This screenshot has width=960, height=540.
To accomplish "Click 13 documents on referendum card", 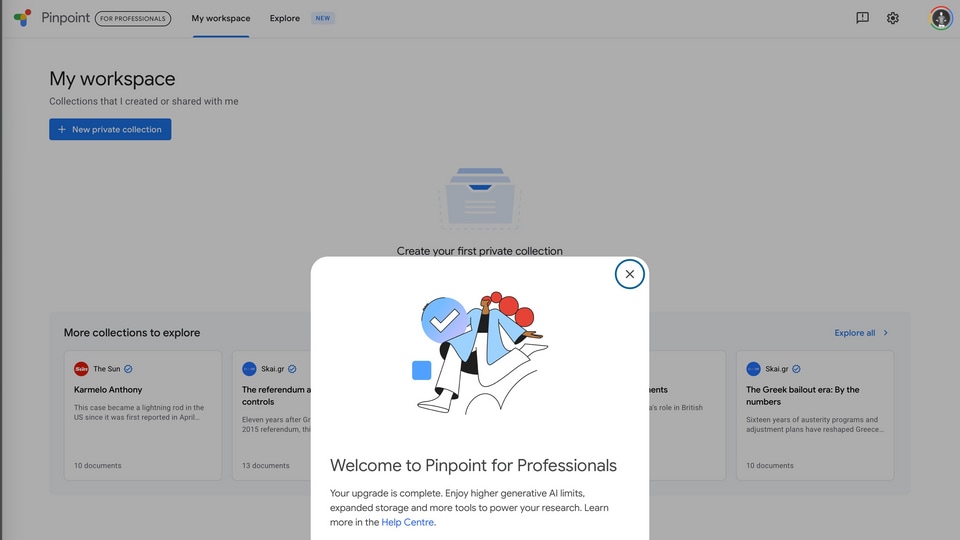I will click(265, 465).
